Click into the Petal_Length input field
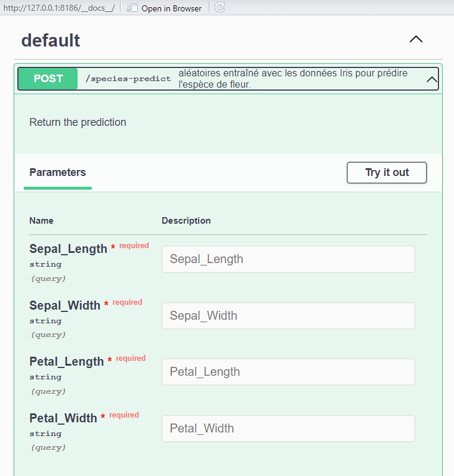Screen dimensions: 454x476 (288, 372)
